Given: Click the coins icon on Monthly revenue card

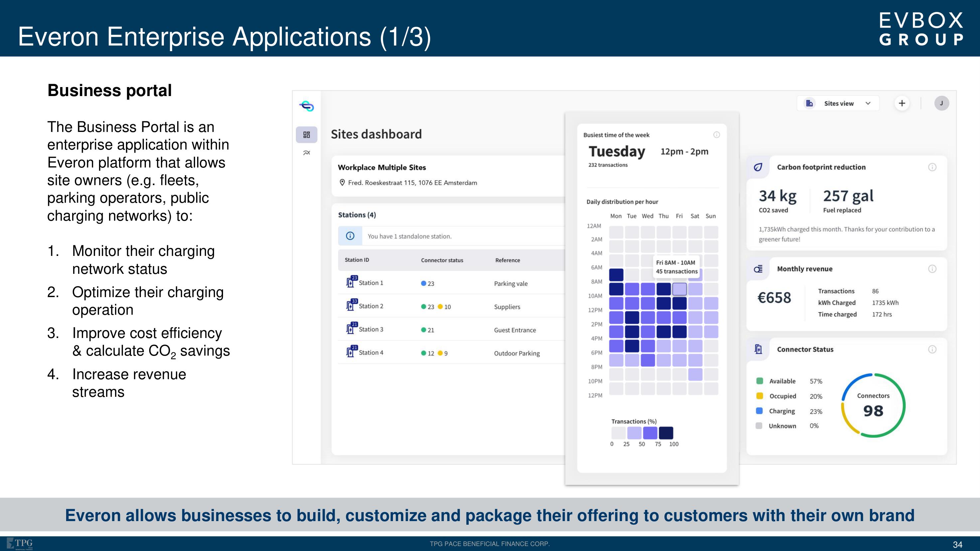Looking at the screenshot, I should pos(758,269).
